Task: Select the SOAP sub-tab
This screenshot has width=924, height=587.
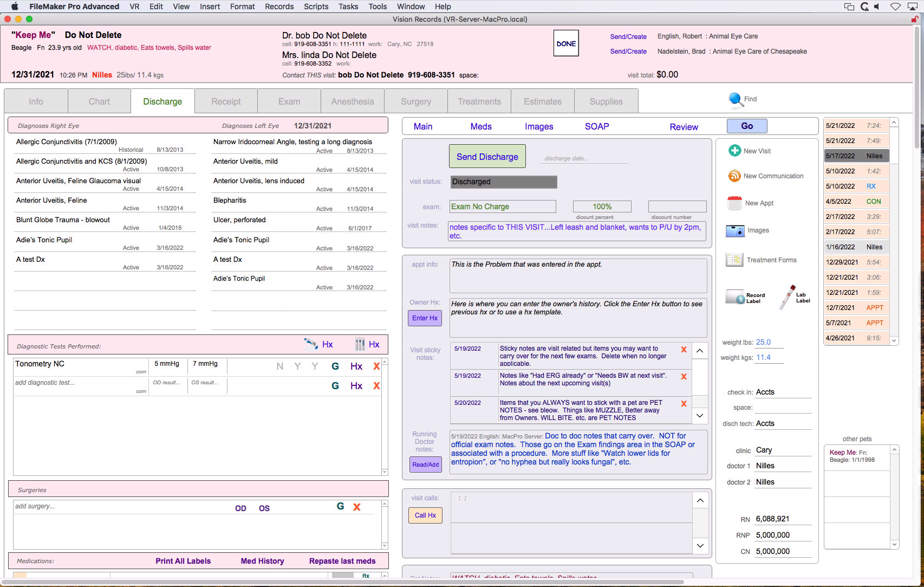Action: [597, 126]
